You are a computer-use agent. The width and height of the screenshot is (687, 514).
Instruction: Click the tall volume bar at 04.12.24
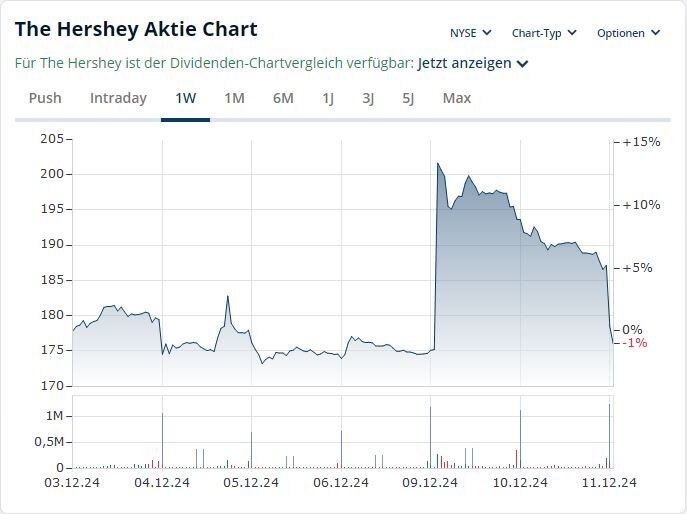162,440
